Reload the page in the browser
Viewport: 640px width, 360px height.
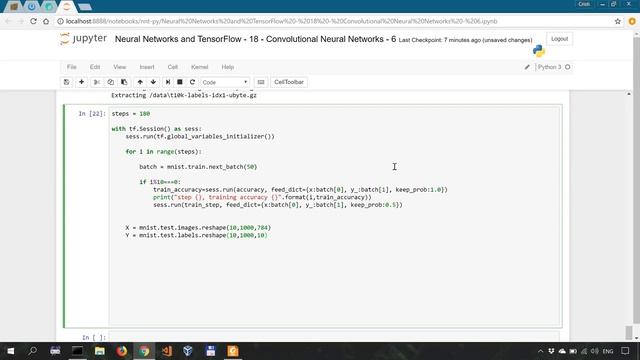pyautogui.click(x=33, y=21)
